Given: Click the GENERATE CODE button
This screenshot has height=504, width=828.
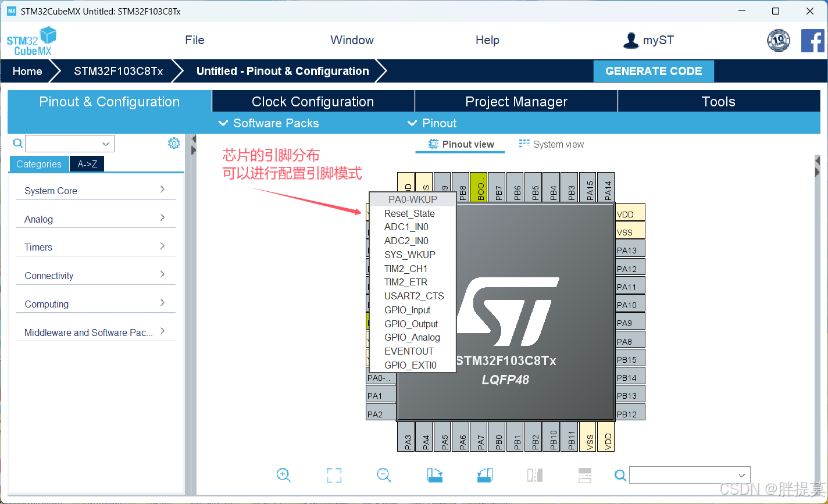Looking at the screenshot, I should (x=654, y=71).
